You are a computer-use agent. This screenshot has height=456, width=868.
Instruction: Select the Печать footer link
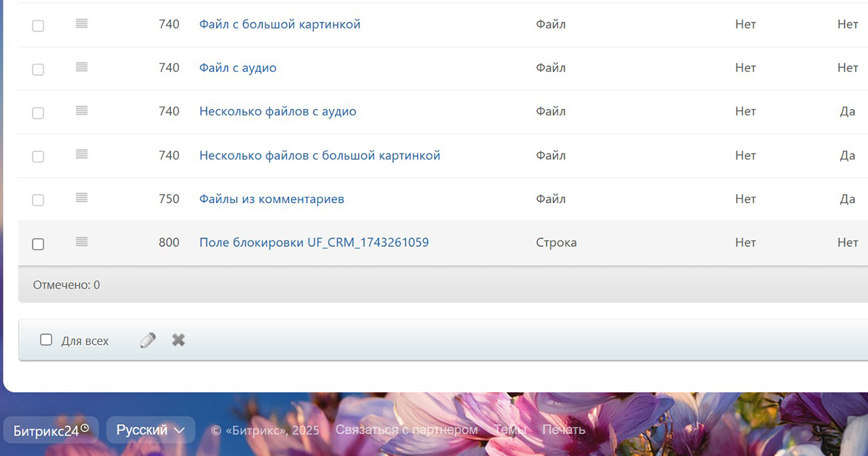(x=564, y=430)
